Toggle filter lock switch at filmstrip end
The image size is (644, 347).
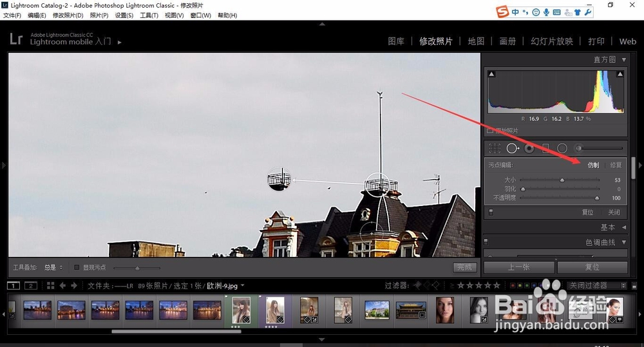(634, 285)
